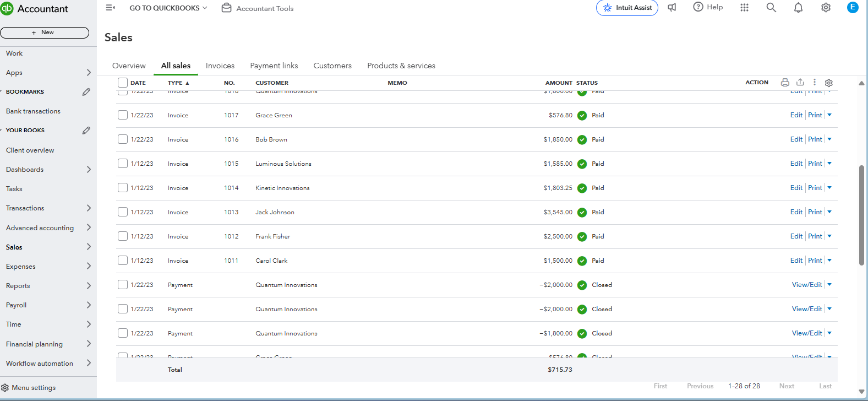Select checkbox for invoice 1011
Viewport: 868px width, 401px height.
(x=123, y=261)
